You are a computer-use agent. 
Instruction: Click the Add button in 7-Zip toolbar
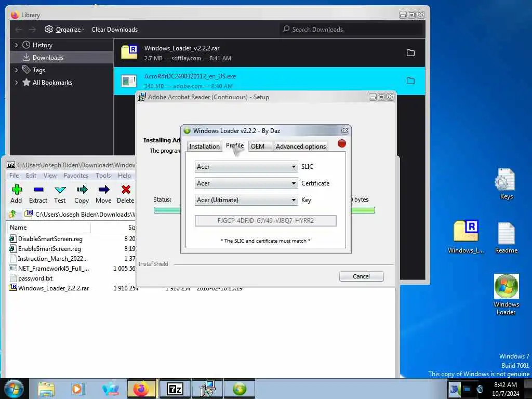pyautogui.click(x=16, y=194)
